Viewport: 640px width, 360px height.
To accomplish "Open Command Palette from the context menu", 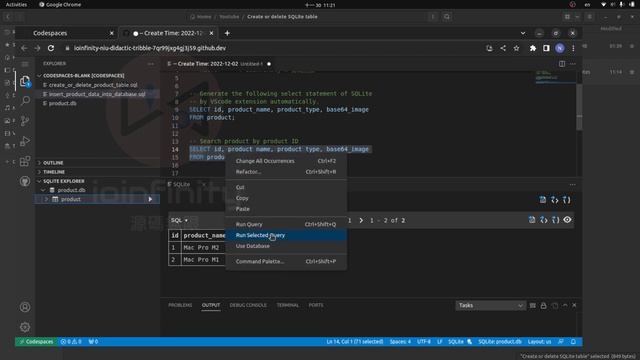I will coord(286,261).
